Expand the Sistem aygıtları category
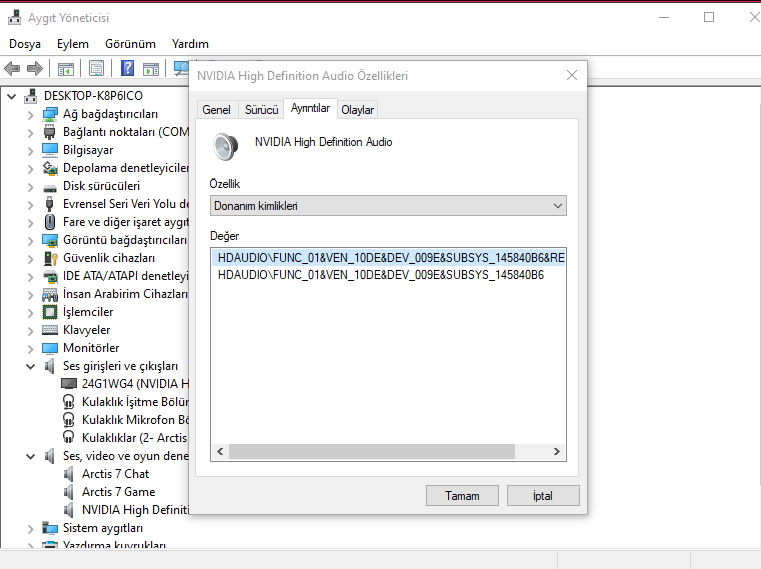This screenshot has height=569, width=761. 31,528
